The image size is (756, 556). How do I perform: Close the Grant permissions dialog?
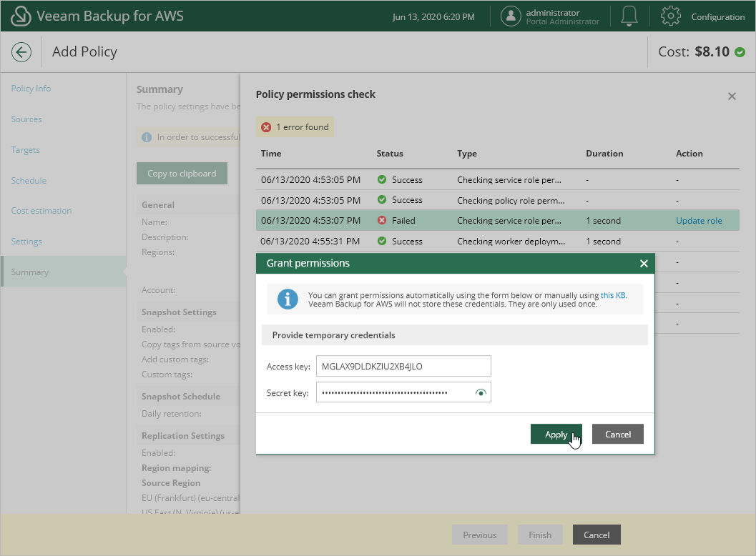click(x=644, y=264)
